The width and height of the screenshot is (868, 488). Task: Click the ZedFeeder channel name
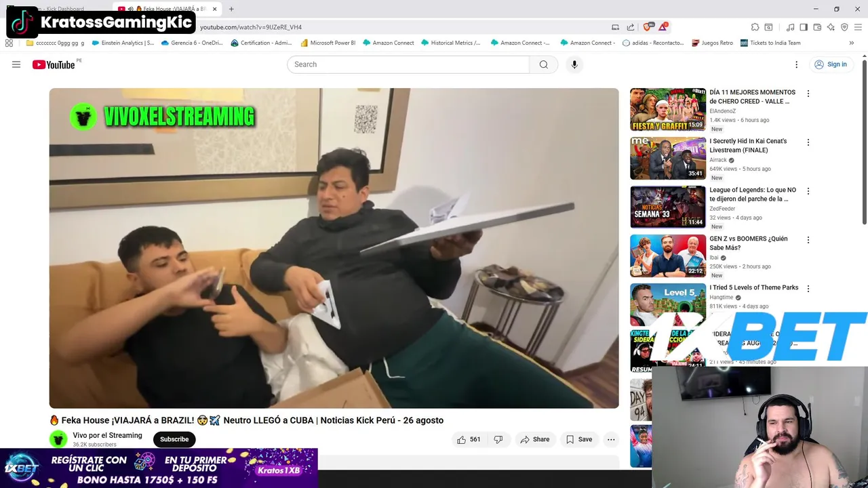722,209
